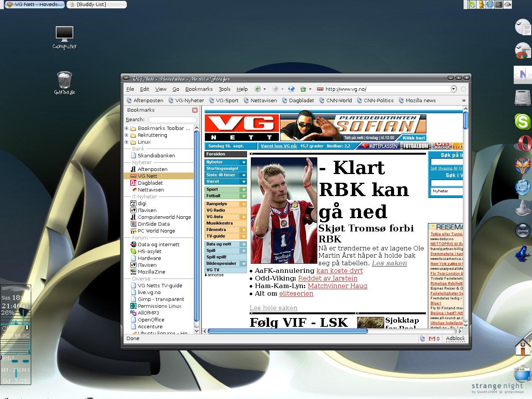Click the football player article photo
Image resolution: width=532 pixels, height=399 pixels.
pyautogui.click(x=284, y=211)
